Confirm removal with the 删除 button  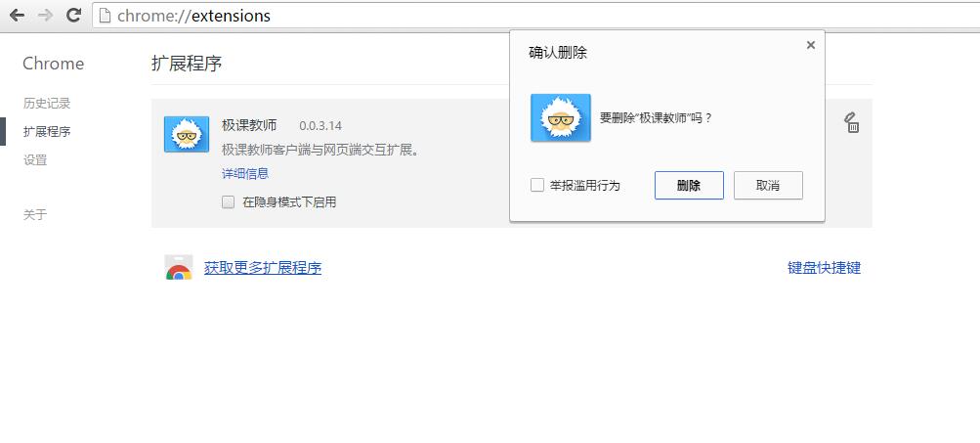click(x=689, y=185)
